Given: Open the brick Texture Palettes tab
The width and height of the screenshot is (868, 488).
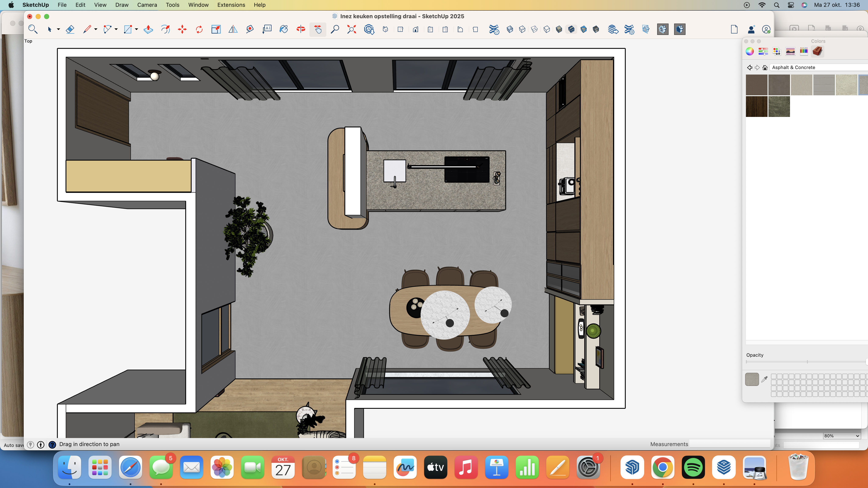Looking at the screenshot, I should pos(817,51).
